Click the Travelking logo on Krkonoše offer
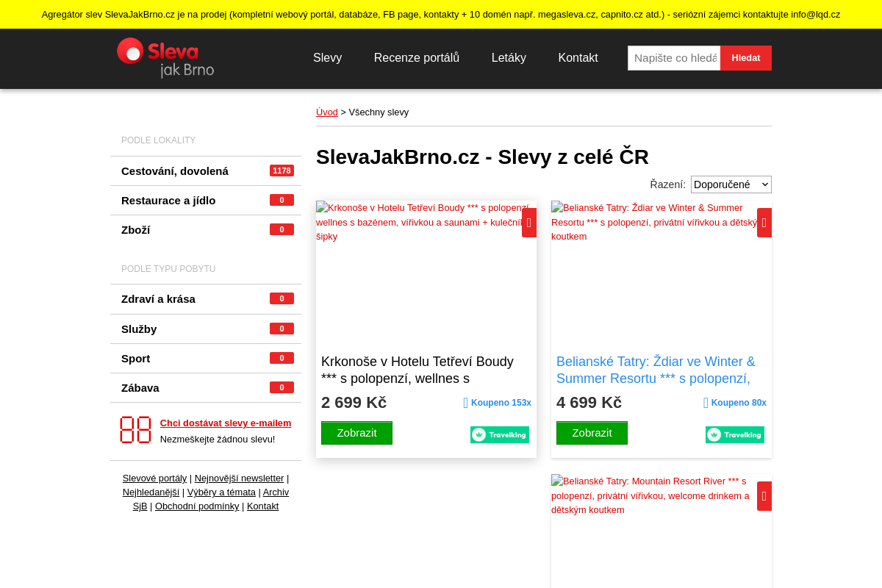This screenshot has height=588, width=882. tap(500, 435)
